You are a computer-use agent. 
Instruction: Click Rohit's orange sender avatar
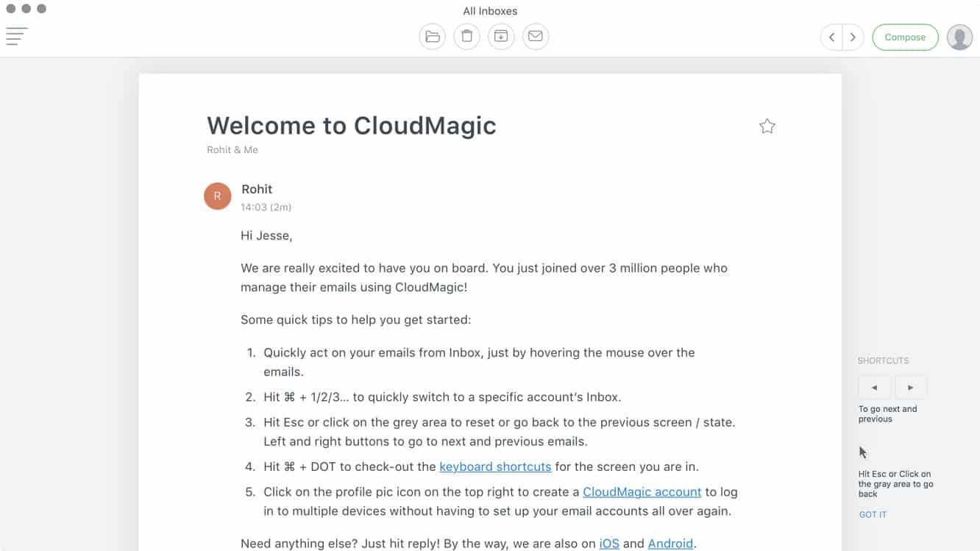pos(217,196)
